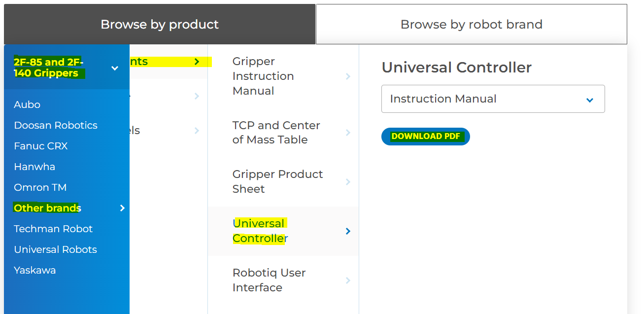644x314 pixels.
Task: Click the chevron next to Other brands
Action: tap(122, 208)
